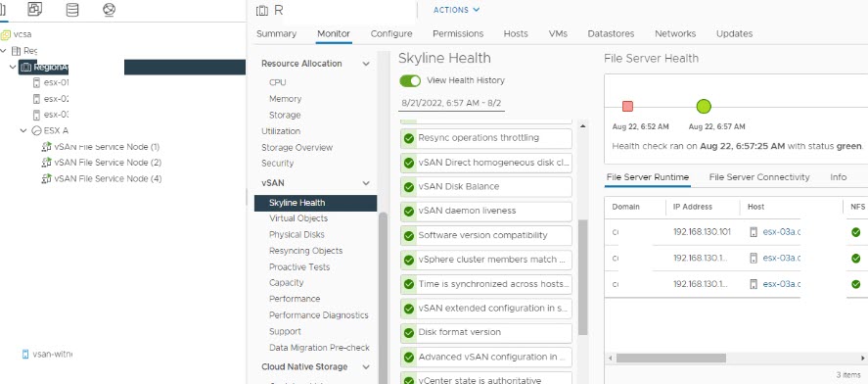
Task: Select the vsan-witness host in tree
Action: point(47,354)
